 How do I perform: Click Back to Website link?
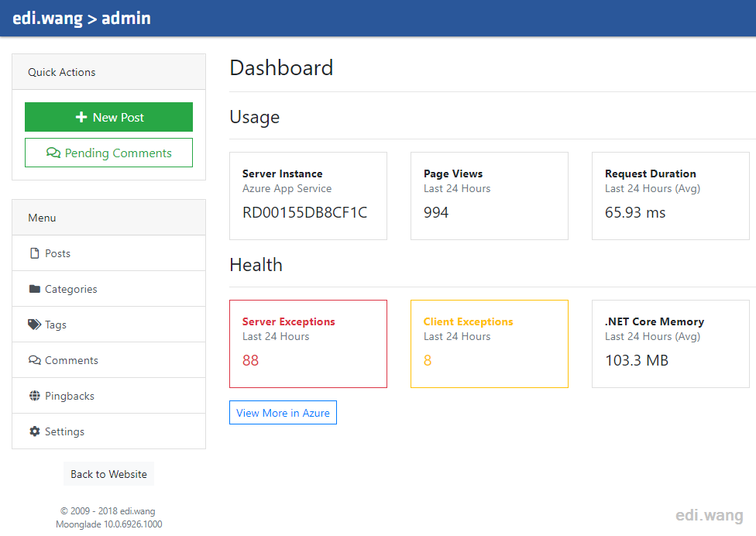tap(109, 474)
